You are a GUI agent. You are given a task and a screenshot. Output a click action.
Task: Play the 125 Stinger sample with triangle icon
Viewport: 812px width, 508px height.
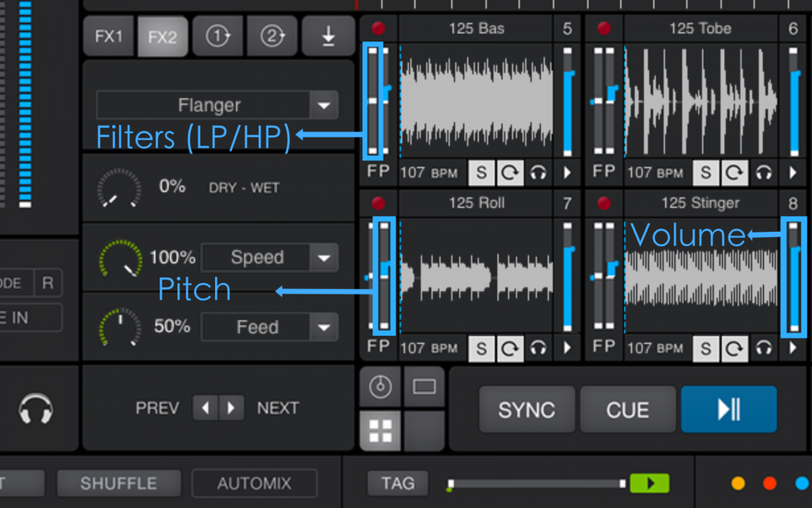(792, 348)
